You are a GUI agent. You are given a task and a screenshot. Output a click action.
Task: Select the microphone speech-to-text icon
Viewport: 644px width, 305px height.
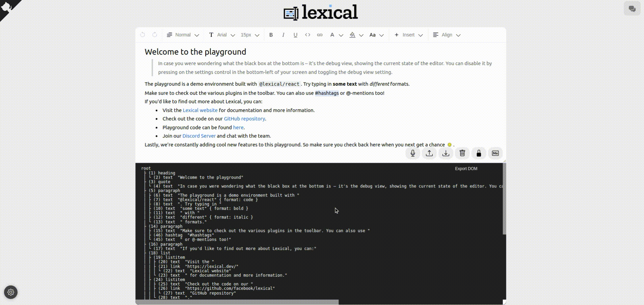click(412, 153)
